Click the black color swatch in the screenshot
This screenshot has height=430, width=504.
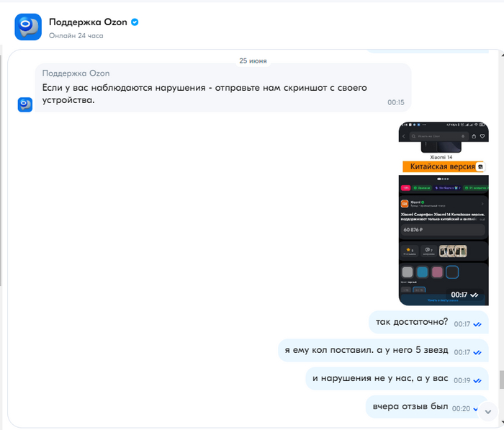click(452, 272)
